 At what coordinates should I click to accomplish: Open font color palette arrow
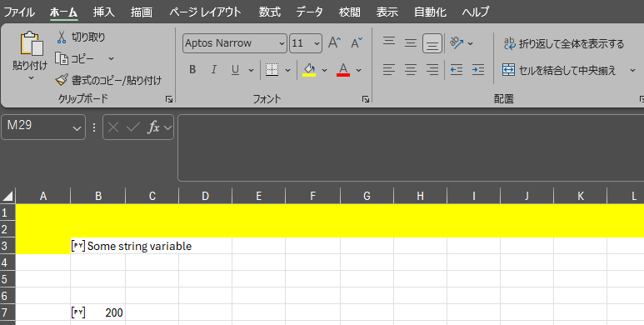point(358,71)
